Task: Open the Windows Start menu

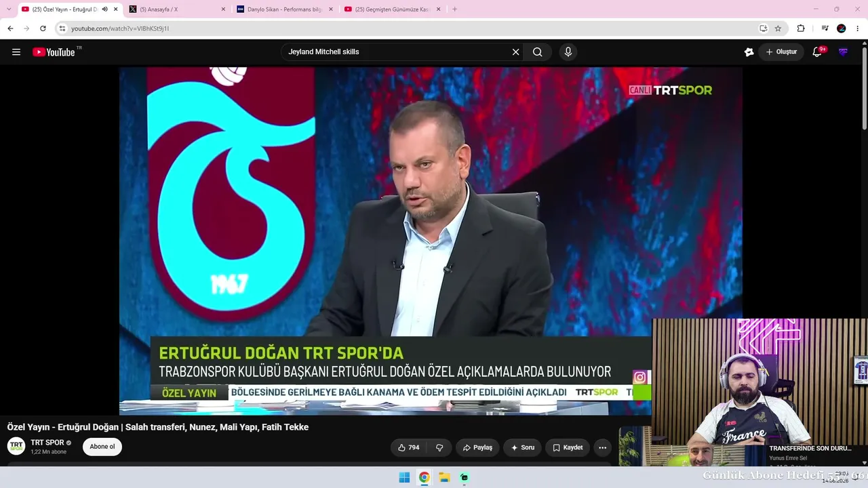Action: click(x=404, y=478)
